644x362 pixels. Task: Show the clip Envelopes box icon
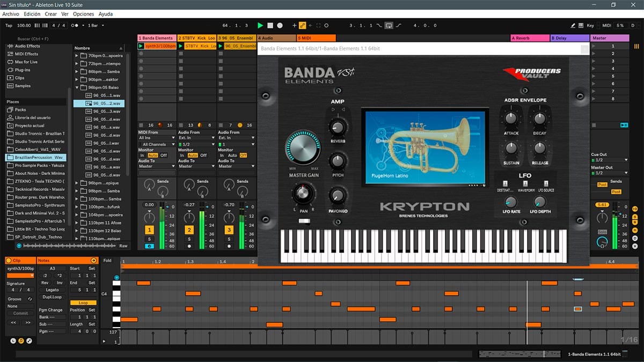[x=29, y=341]
